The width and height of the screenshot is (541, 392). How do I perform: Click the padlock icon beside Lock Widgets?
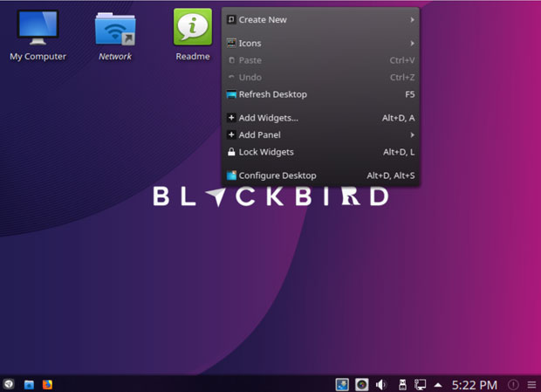pos(231,152)
